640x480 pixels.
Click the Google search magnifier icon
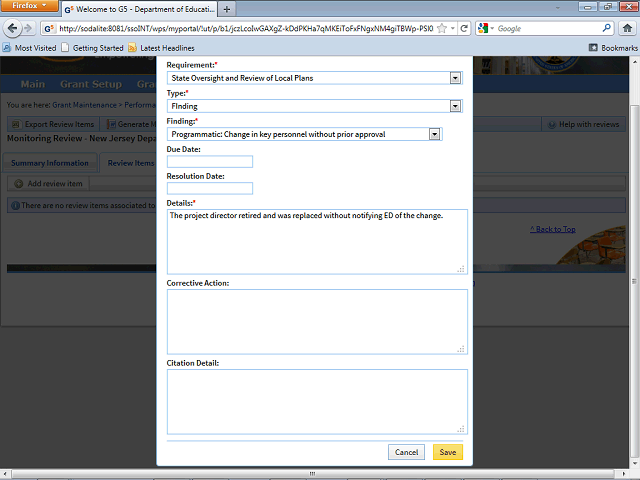pos(607,28)
